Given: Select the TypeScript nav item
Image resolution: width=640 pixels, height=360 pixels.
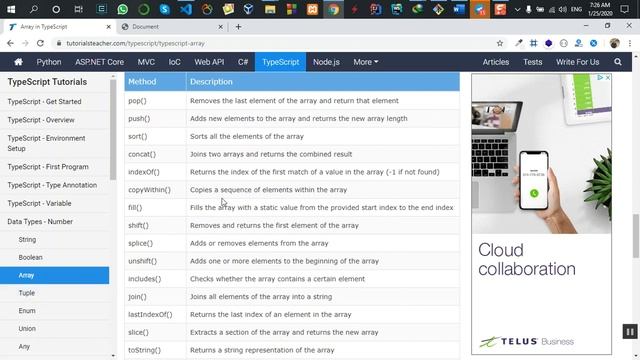Looking at the screenshot, I should click(x=280, y=62).
